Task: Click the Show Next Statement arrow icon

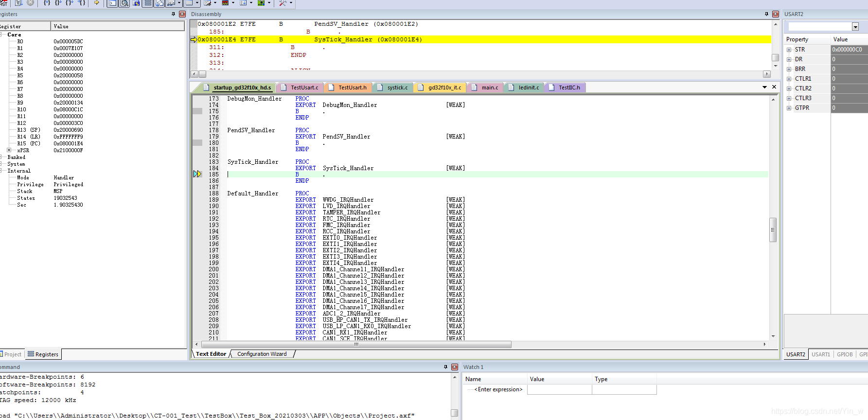Action: tap(96, 2)
